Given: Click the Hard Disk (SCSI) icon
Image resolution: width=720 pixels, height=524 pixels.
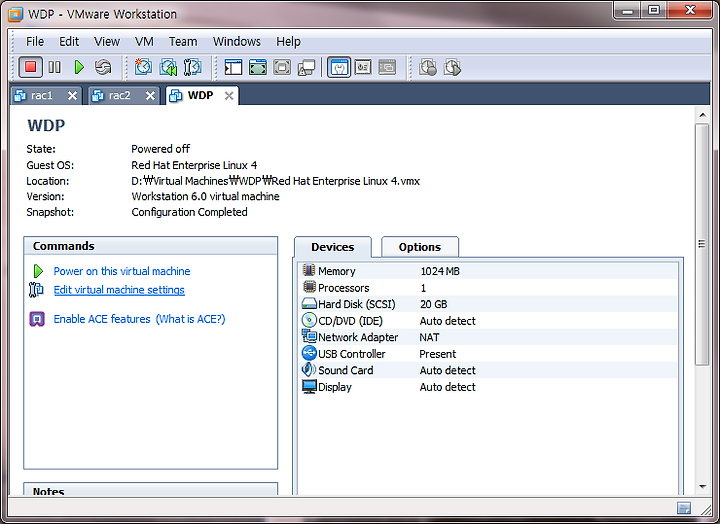Looking at the screenshot, I should [x=309, y=304].
